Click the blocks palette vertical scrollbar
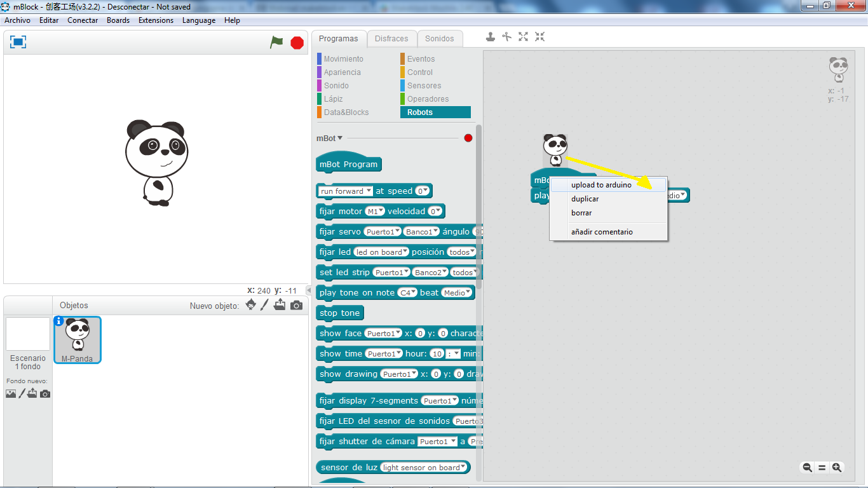 click(x=478, y=207)
